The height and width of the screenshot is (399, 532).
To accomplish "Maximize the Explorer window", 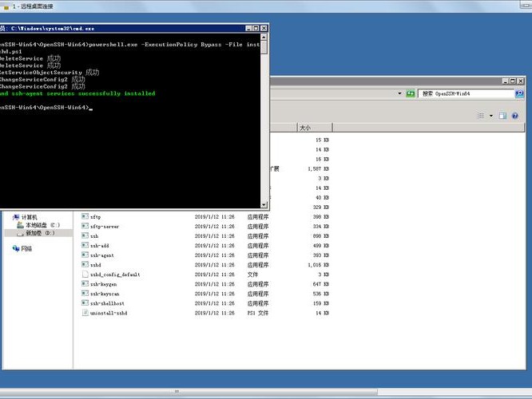I will pos(513,81).
